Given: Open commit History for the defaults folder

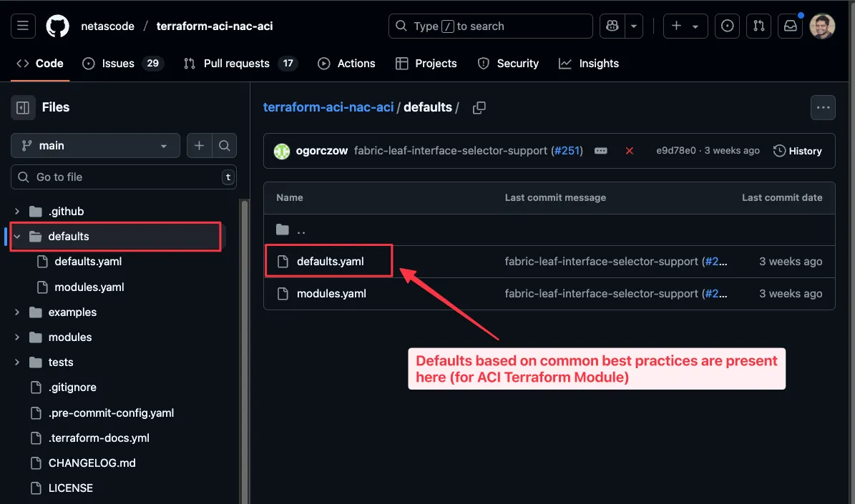Looking at the screenshot, I should (798, 151).
